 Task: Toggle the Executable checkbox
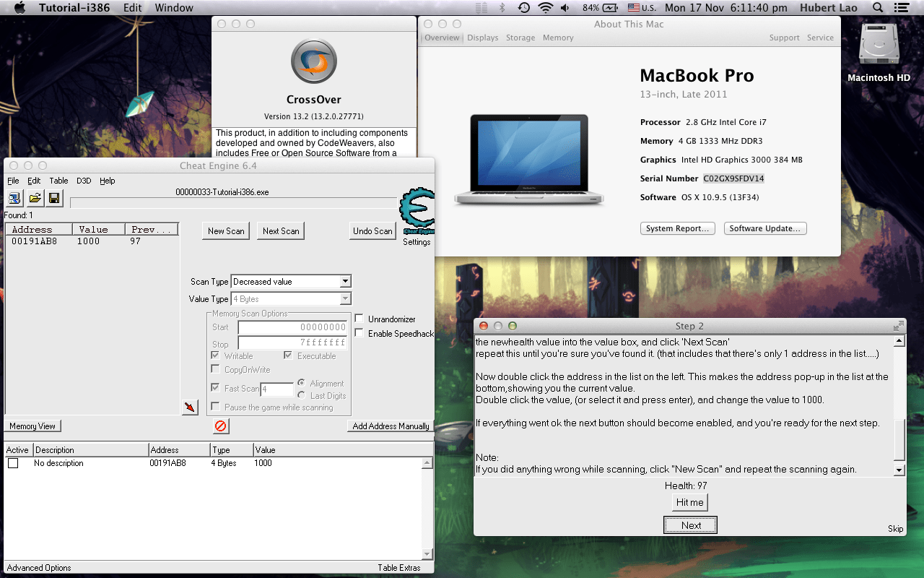click(288, 355)
